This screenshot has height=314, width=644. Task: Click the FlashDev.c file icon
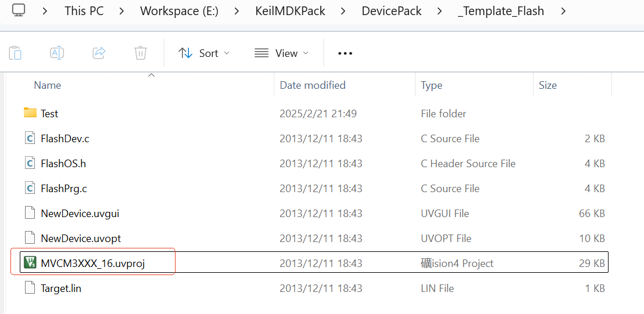point(30,138)
